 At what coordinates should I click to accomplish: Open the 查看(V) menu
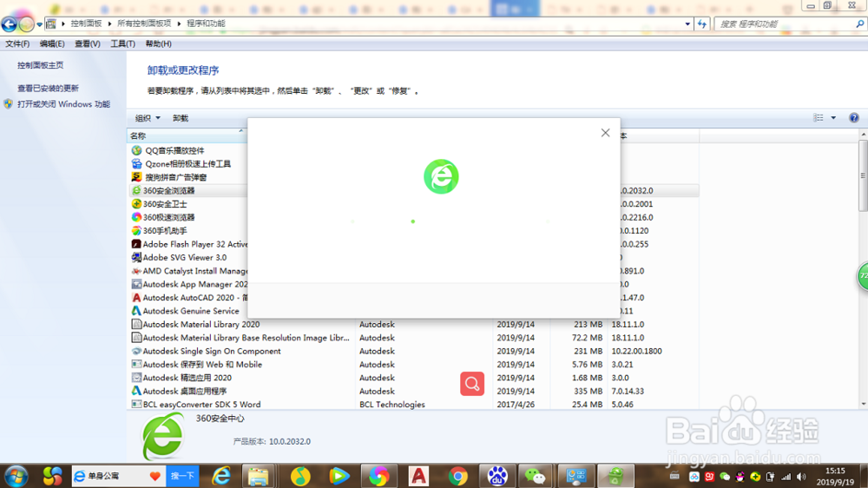pyautogui.click(x=88, y=43)
